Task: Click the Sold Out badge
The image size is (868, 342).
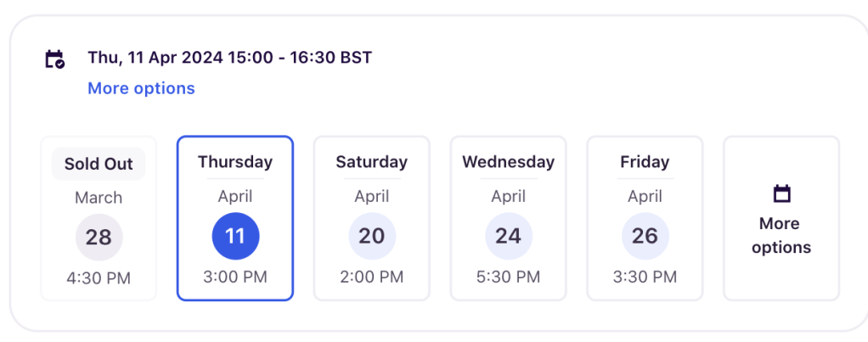Action: tap(99, 164)
